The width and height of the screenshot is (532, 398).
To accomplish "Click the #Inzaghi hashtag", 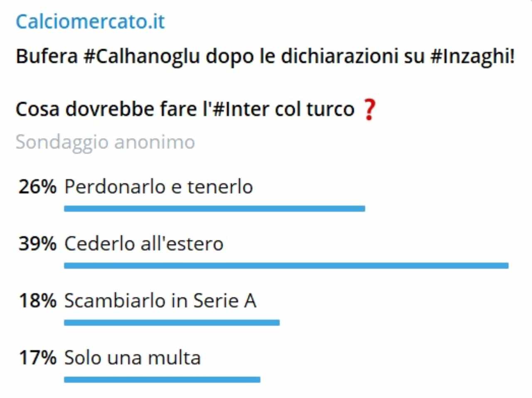I will (x=473, y=56).
